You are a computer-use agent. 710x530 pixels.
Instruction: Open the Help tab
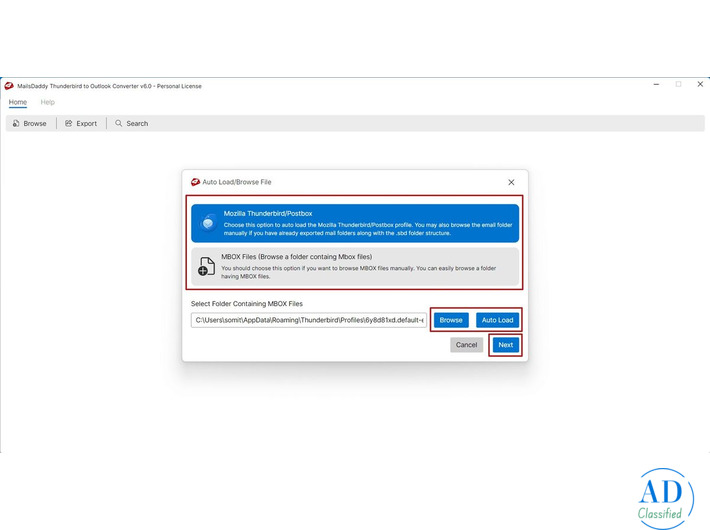(x=48, y=102)
